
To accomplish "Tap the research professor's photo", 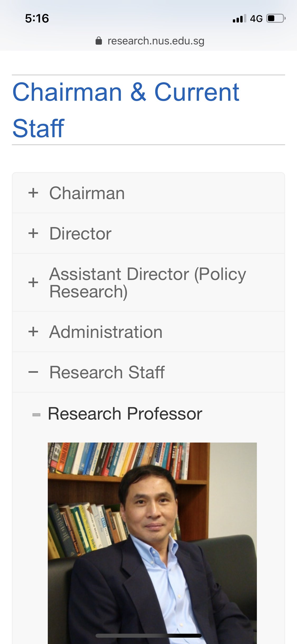I will click(x=152, y=542).
